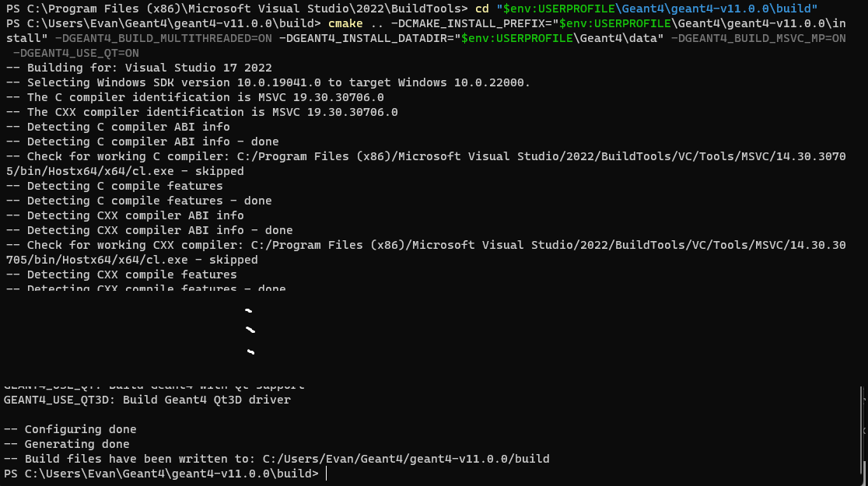Click "Detecting C compiler ABI info - done" line

coord(142,142)
